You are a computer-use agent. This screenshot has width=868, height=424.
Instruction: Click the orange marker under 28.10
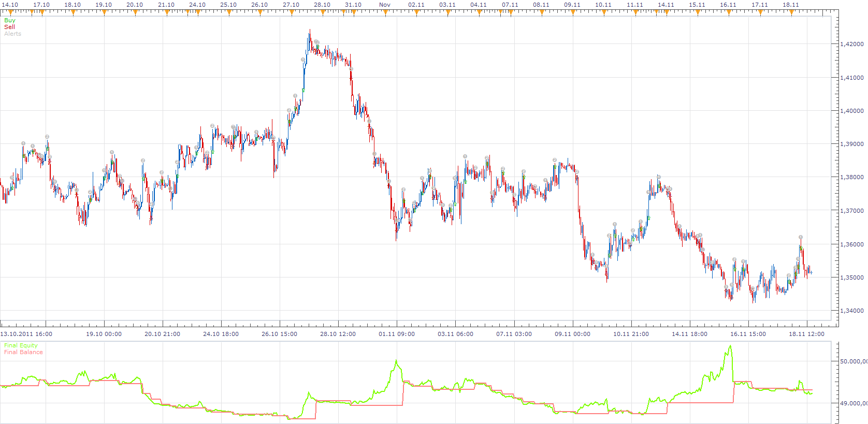coord(323,12)
